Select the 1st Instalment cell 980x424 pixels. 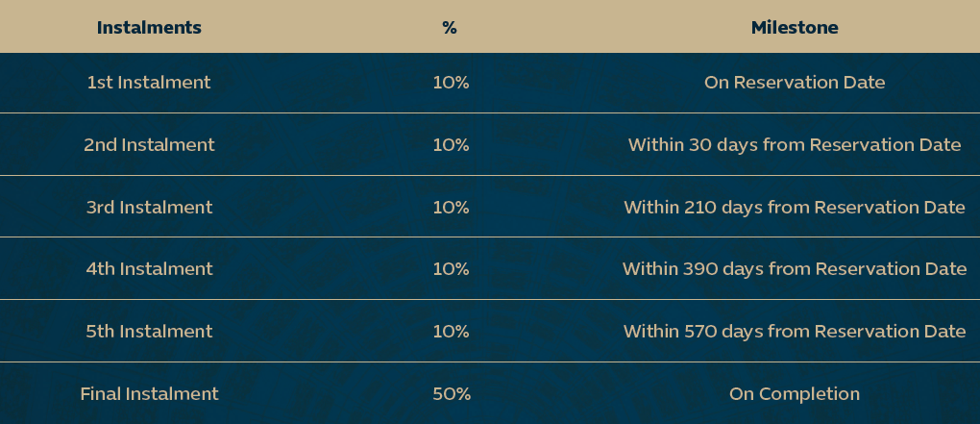click(x=149, y=83)
